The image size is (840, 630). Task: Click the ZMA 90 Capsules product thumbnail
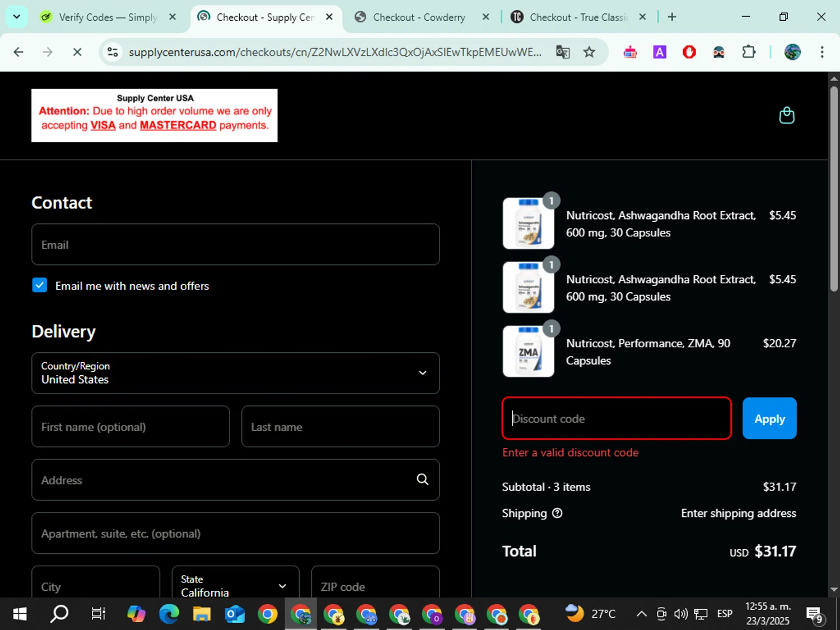[528, 351]
